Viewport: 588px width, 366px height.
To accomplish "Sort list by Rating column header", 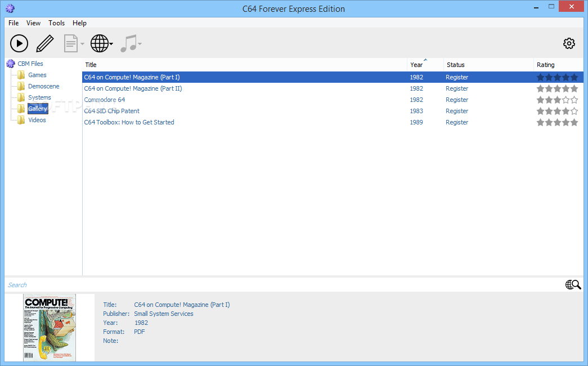I will [558, 65].
